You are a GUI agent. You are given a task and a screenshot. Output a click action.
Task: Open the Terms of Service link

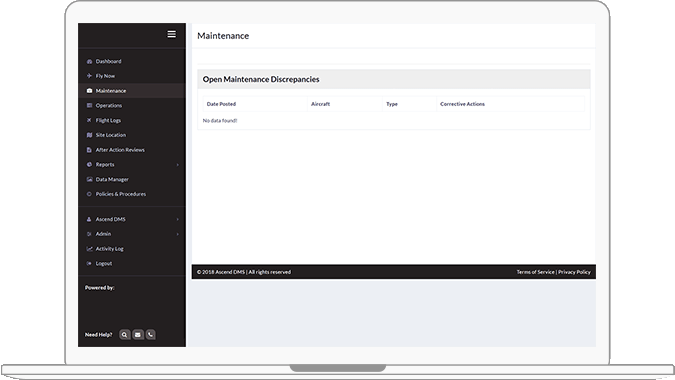(x=536, y=272)
